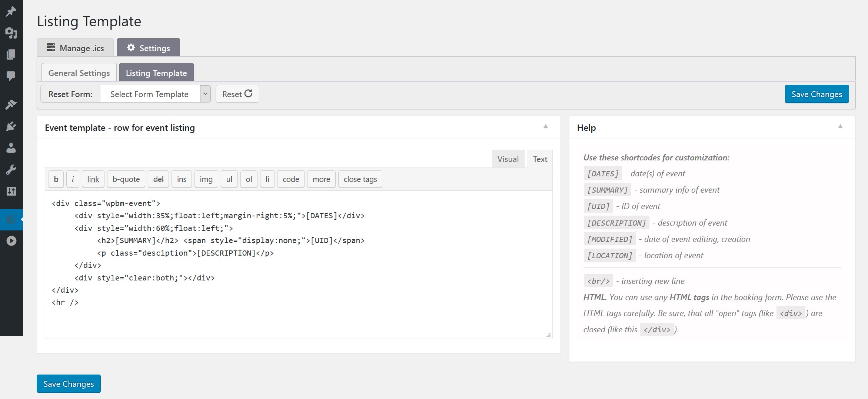Open the General Settings sub-tab
The image size is (868, 399).
click(x=79, y=73)
